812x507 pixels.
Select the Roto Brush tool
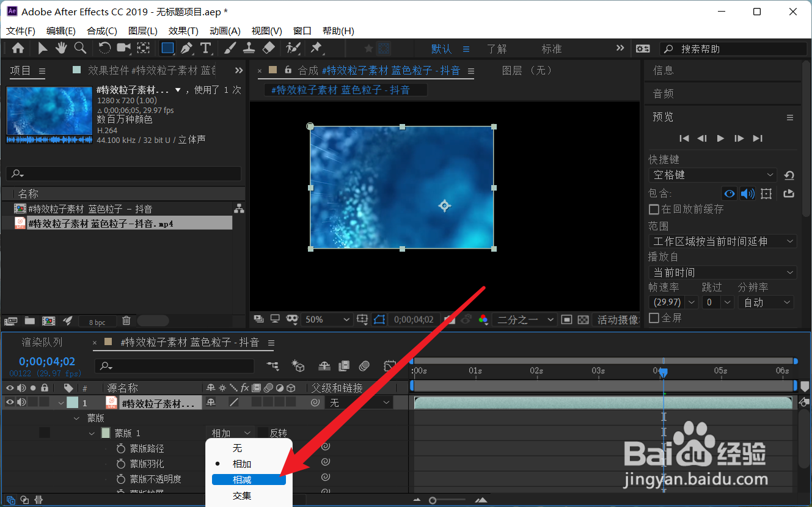pyautogui.click(x=293, y=48)
